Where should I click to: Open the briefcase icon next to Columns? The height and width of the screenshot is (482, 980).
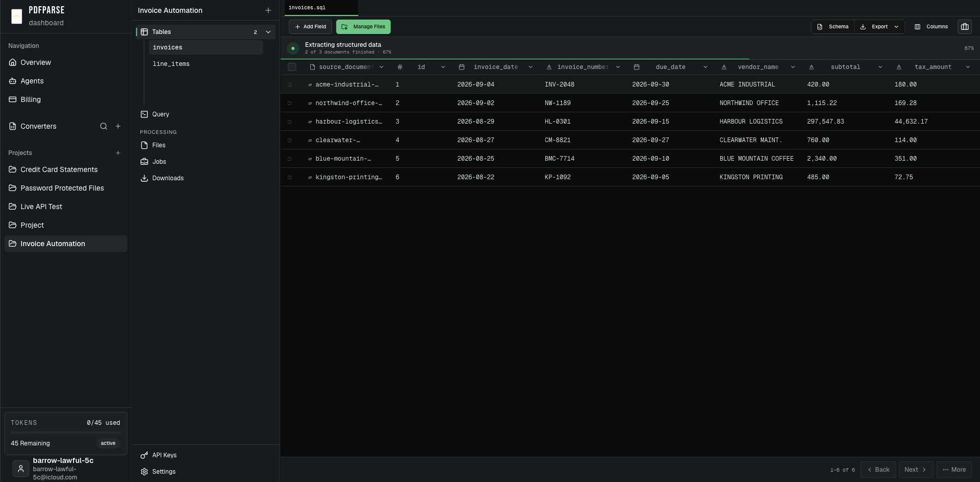tap(965, 27)
